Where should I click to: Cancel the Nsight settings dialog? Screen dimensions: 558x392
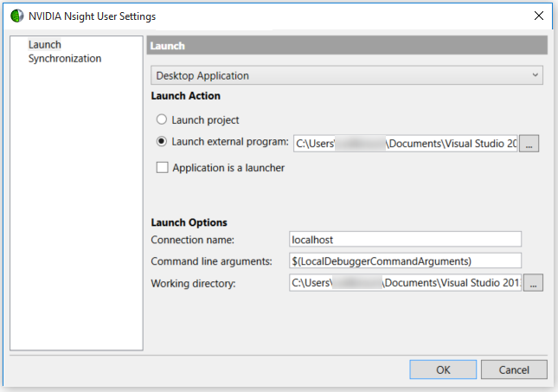click(514, 370)
